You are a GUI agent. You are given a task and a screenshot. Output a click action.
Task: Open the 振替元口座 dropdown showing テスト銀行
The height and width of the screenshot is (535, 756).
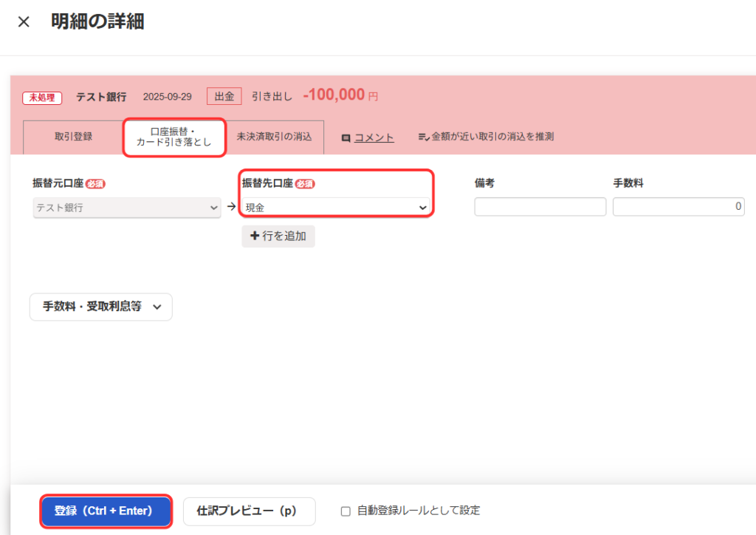126,208
